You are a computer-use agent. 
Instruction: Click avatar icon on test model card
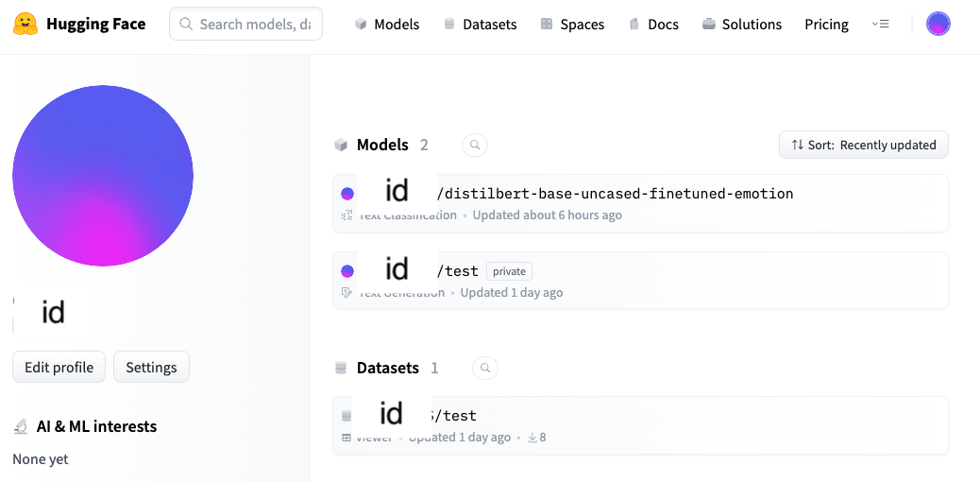tap(347, 271)
